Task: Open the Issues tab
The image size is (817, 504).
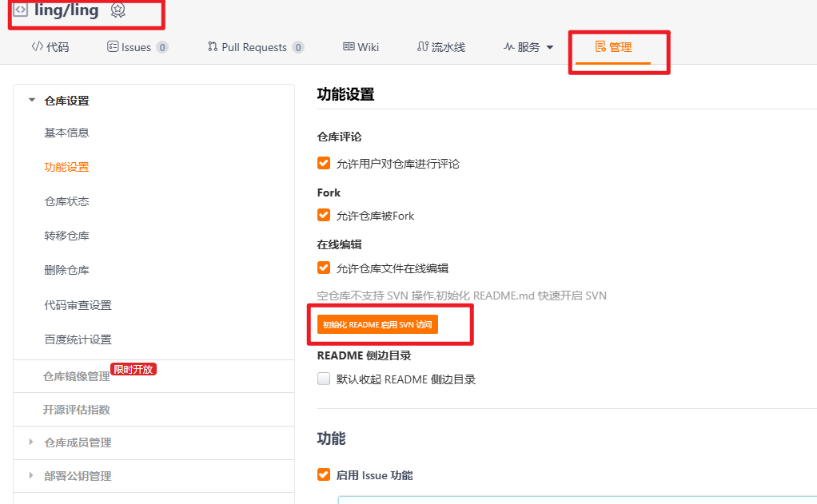Action: (137, 47)
